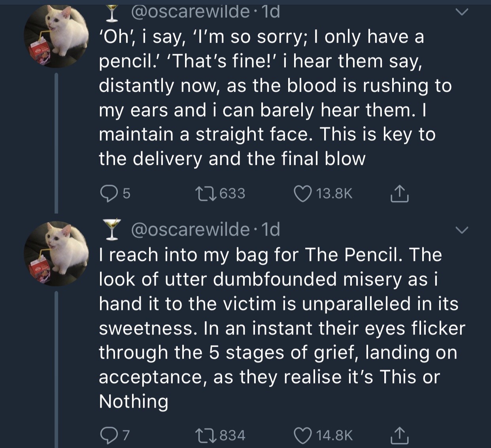Like the tweet with 13.8K likes
491x448 pixels.
pos(303,193)
